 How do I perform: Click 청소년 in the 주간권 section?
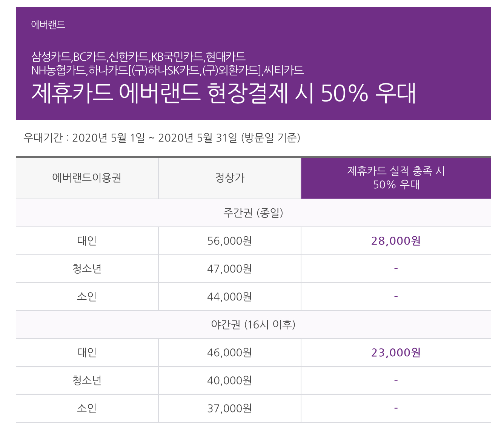click(x=87, y=269)
